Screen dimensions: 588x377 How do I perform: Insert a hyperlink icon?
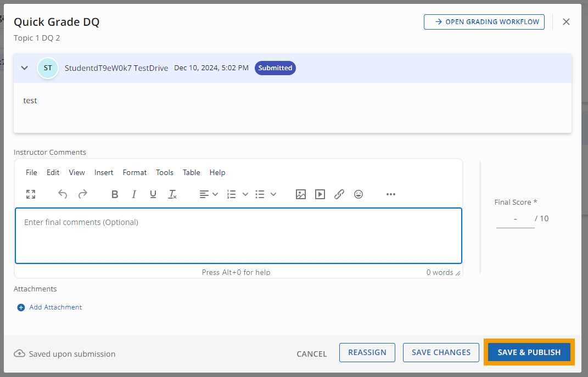[339, 194]
